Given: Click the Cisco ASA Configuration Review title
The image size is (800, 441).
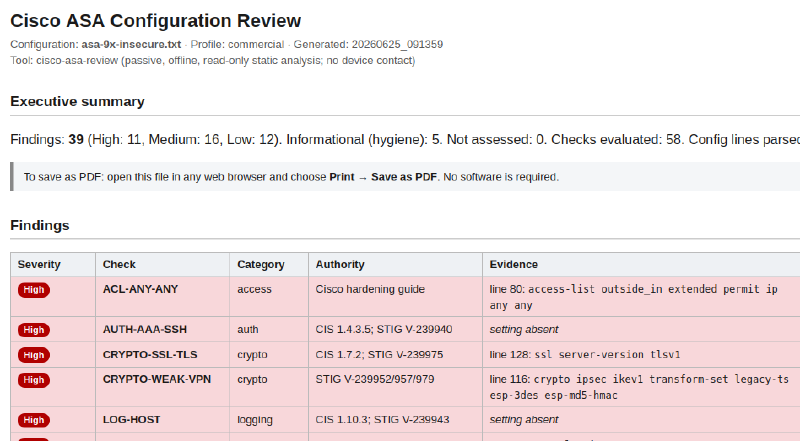Looking at the screenshot, I should tap(156, 21).
